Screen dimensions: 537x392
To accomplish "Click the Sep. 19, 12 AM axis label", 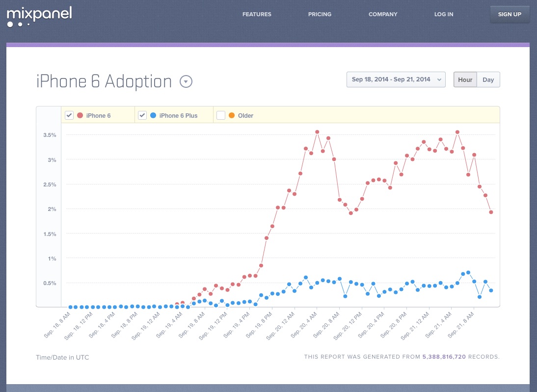I will pos(146,326).
